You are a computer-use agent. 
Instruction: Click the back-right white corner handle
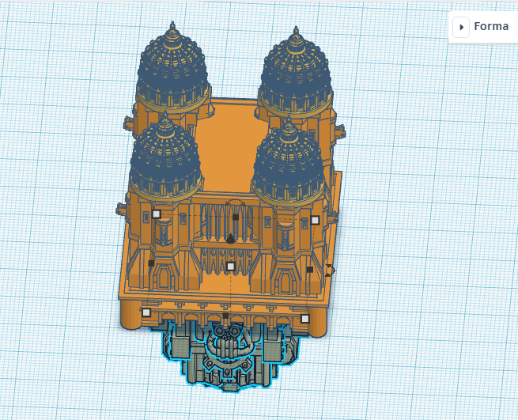(x=314, y=220)
